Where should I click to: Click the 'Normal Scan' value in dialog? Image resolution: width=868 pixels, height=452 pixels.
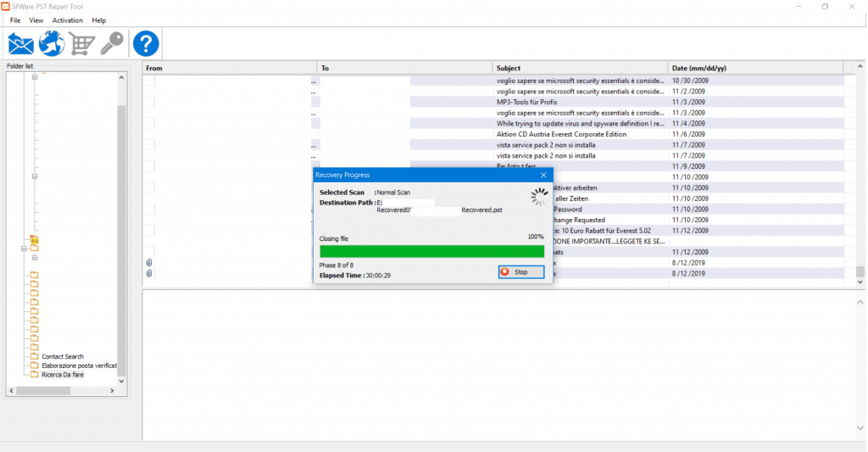(393, 193)
